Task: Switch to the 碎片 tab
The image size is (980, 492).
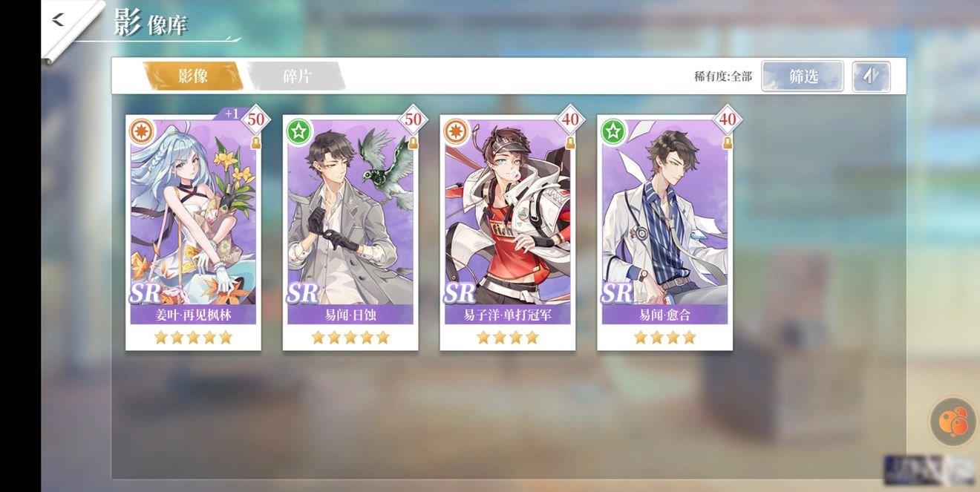Action: (x=296, y=76)
